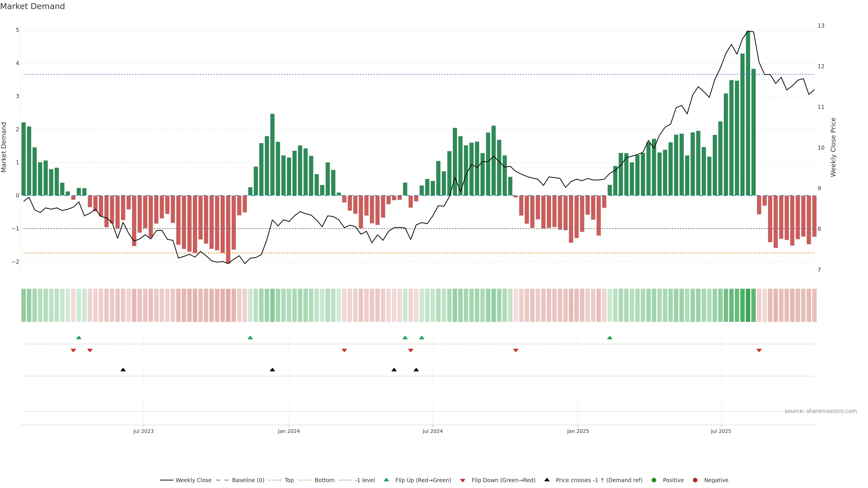Click the Weekly Close Price axis title

point(833,147)
